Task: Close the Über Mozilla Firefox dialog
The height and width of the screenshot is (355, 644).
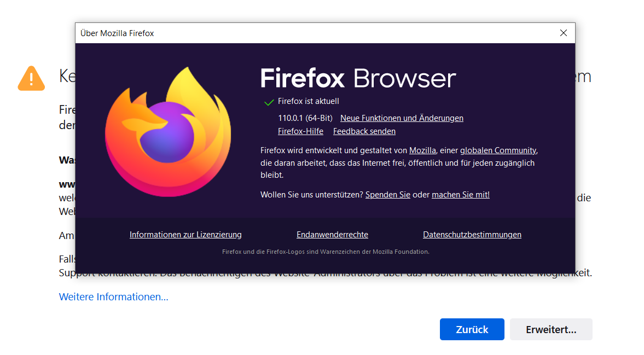Action: [564, 33]
